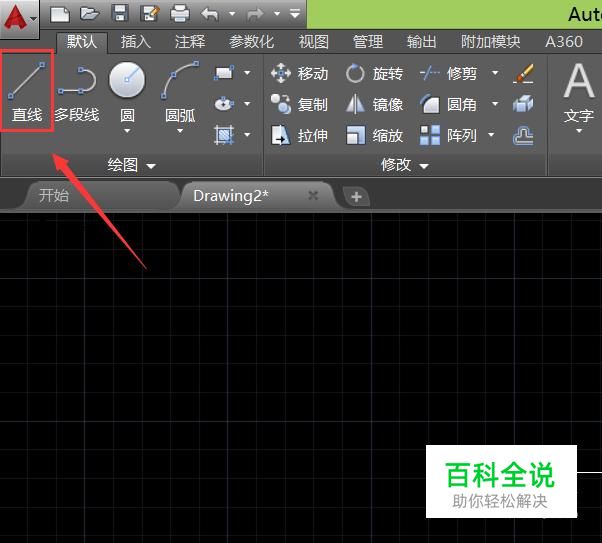The width and height of the screenshot is (602, 543).
Task: Click the hatch fill tool icon
Action: point(224,135)
